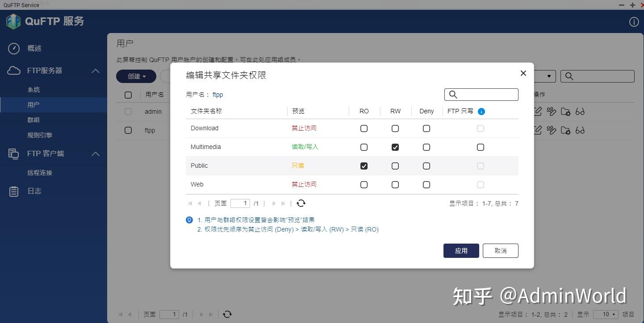The width and height of the screenshot is (644, 323).
Task: Open group permission editing for ftpp user
Action: point(552,130)
